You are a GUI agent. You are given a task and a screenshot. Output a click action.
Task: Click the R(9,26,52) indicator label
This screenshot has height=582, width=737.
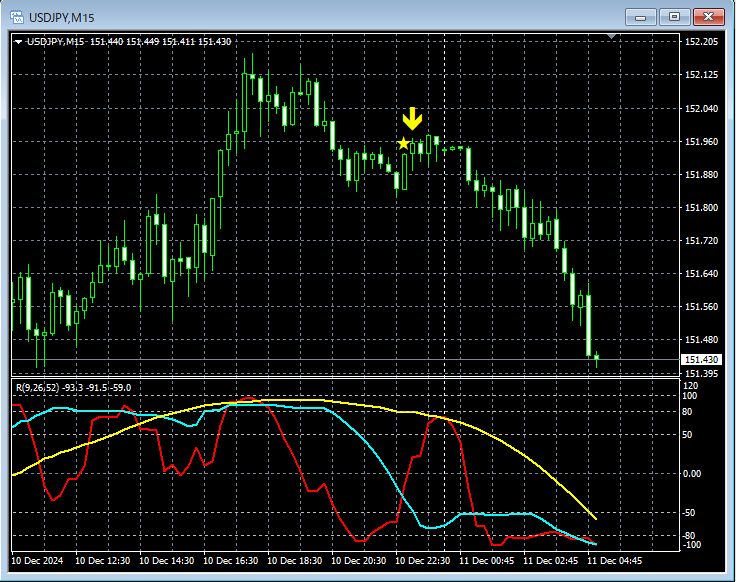(73, 388)
